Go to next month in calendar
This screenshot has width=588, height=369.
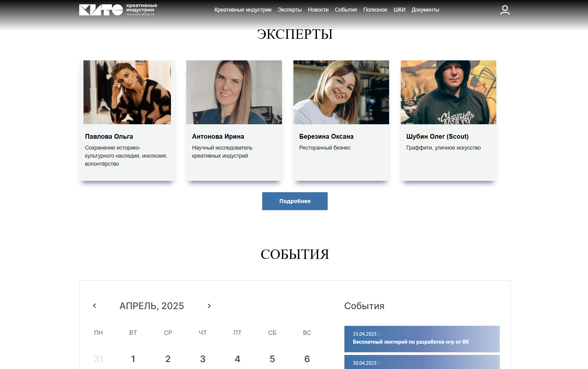[x=209, y=306]
